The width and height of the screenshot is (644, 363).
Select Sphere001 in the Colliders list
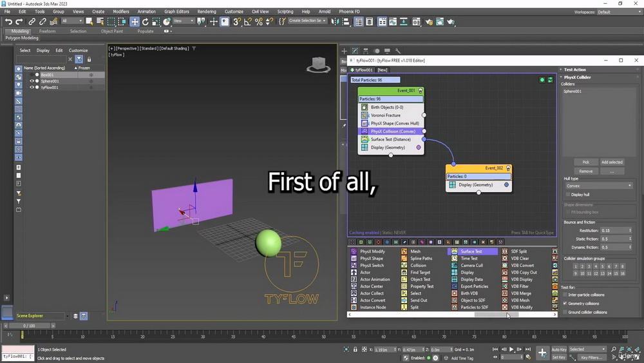click(572, 92)
